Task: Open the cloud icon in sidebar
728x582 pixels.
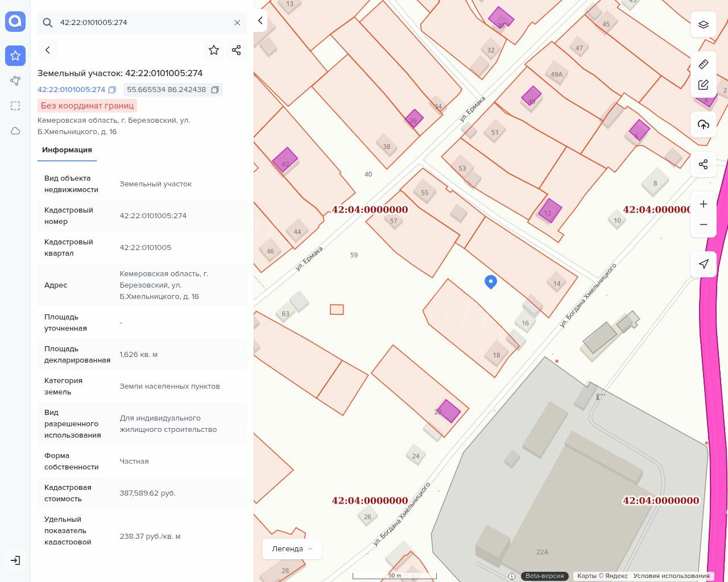Action: tap(15, 131)
